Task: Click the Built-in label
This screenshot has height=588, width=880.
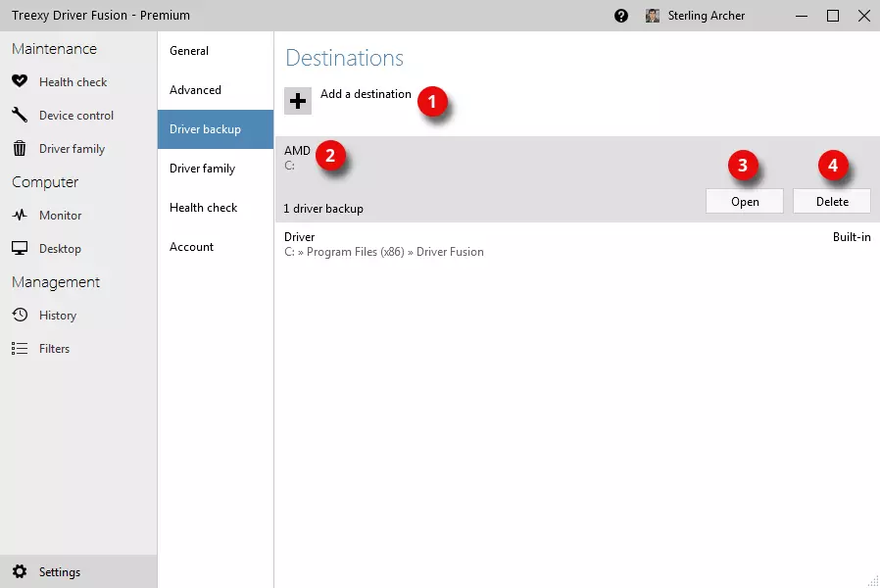Action: [852, 237]
